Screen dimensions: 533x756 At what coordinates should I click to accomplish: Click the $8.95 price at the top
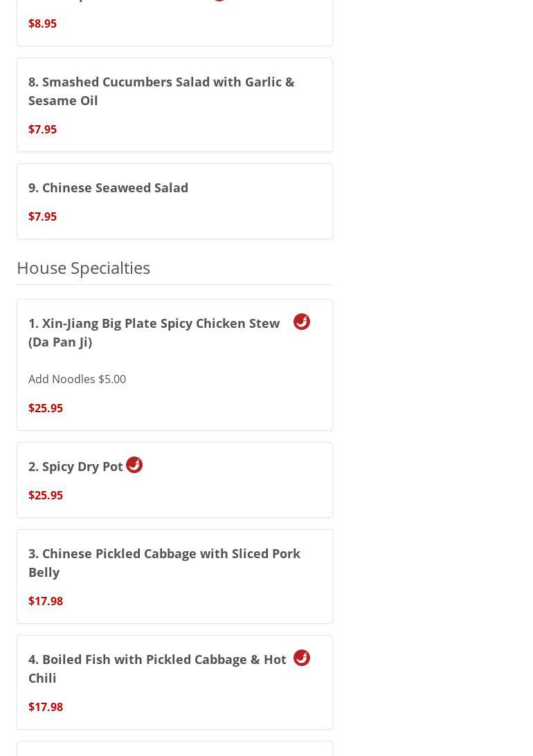tap(42, 24)
